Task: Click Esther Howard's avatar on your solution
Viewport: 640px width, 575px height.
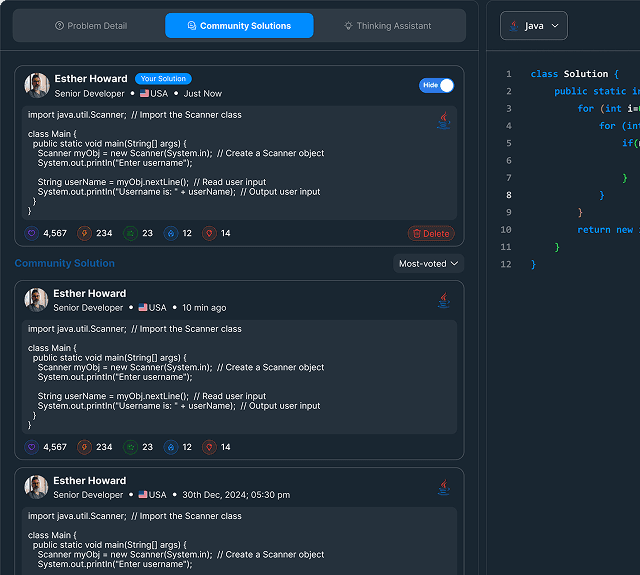Action: tap(37, 86)
